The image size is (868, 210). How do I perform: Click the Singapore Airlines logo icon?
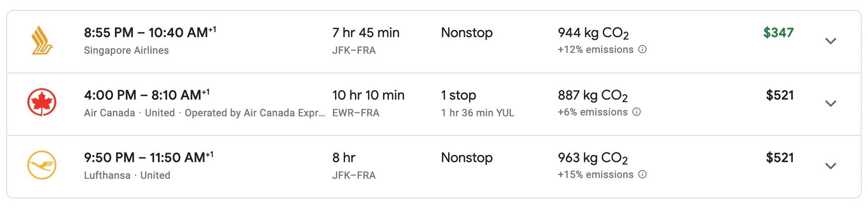[x=42, y=40]
